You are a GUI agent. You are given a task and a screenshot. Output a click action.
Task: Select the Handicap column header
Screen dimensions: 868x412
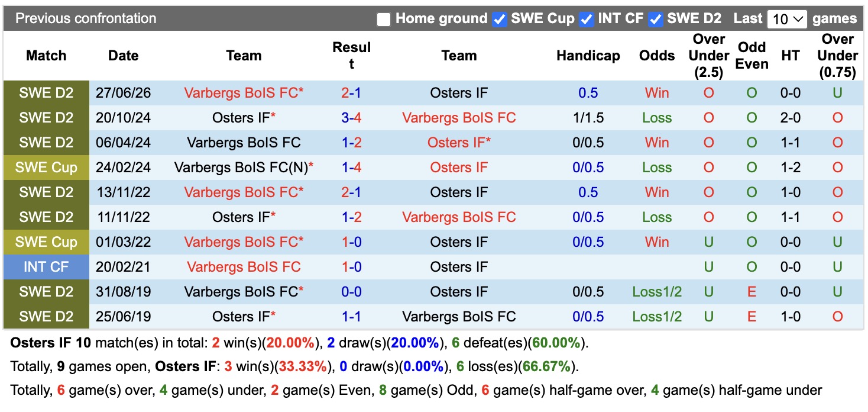click(588, 56)
